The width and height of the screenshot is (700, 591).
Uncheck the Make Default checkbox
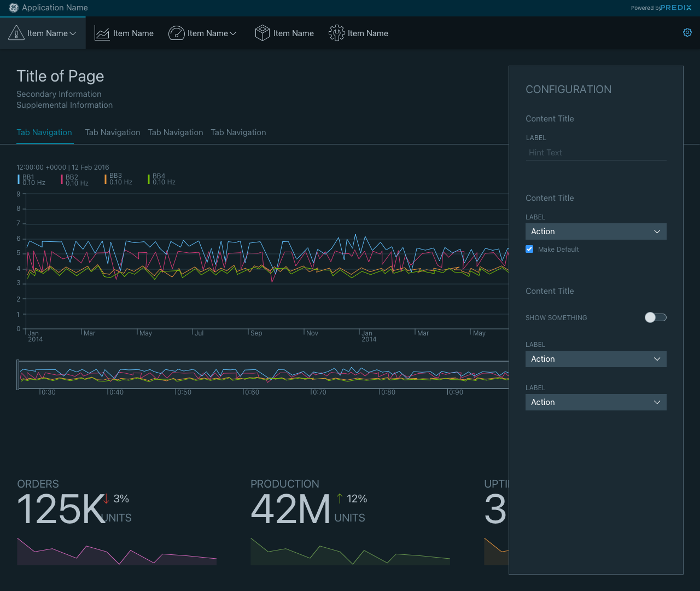coord(529,249)
